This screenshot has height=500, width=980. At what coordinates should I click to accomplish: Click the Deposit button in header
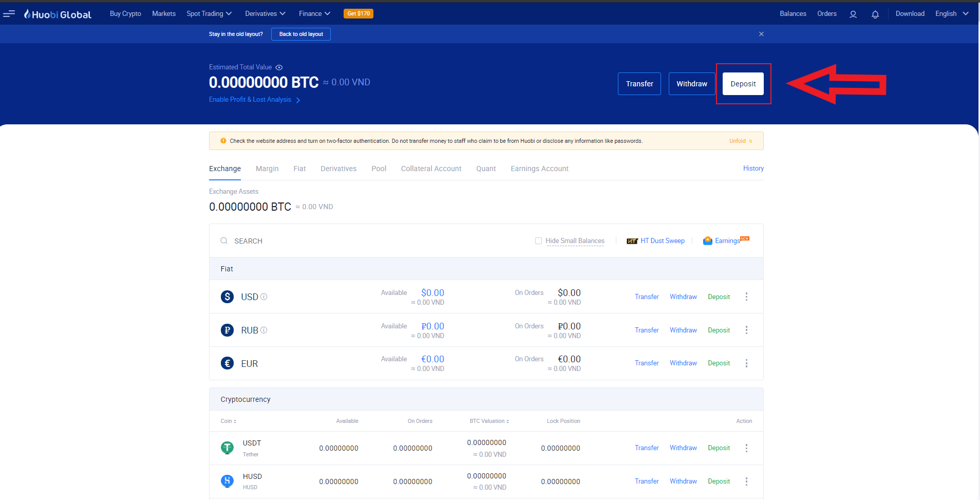[743, 84]
